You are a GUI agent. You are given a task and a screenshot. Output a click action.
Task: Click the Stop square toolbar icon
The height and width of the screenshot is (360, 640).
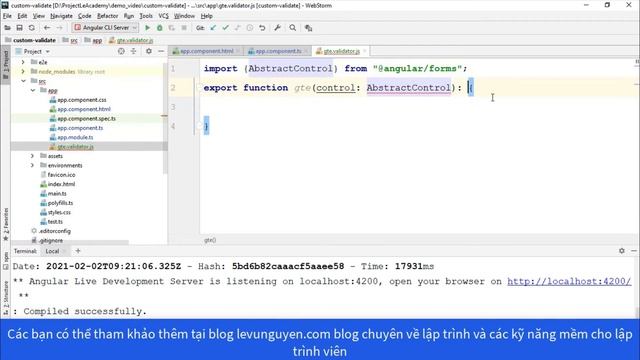click(184, 28)
